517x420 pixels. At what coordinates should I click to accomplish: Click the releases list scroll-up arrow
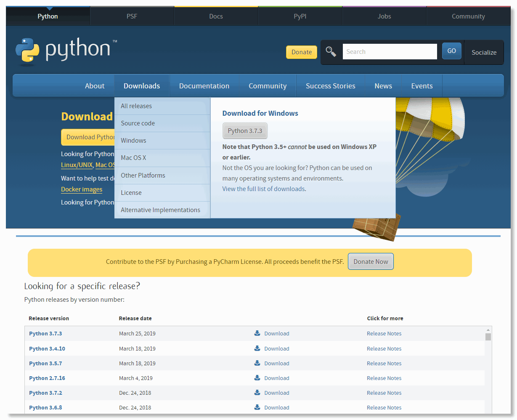coord(488,330)
